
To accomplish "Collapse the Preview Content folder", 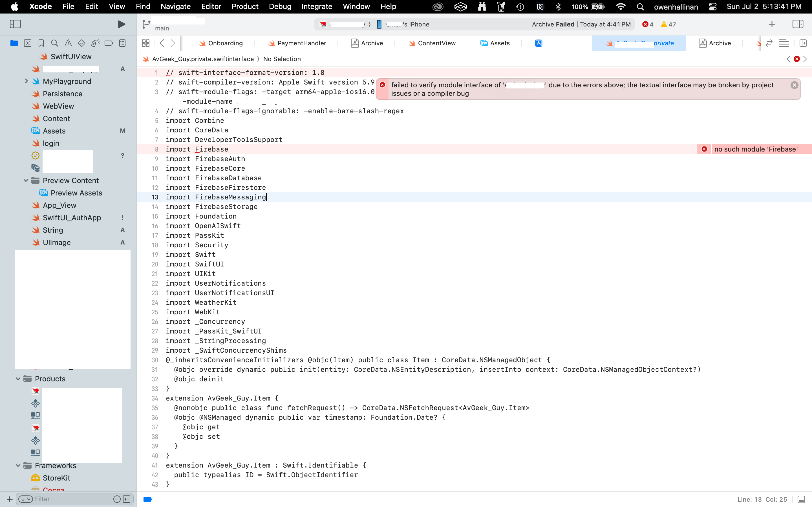I will 26,180.
